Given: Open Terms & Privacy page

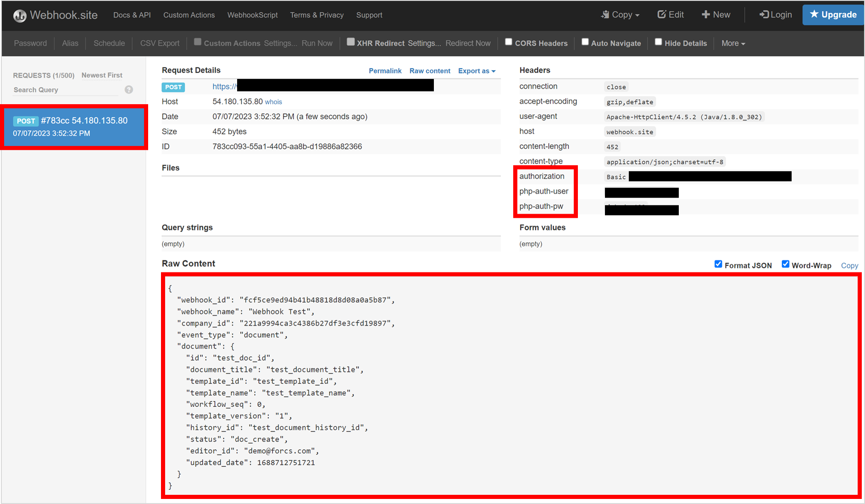Looking at the screenshot, I should coord(317,15).
